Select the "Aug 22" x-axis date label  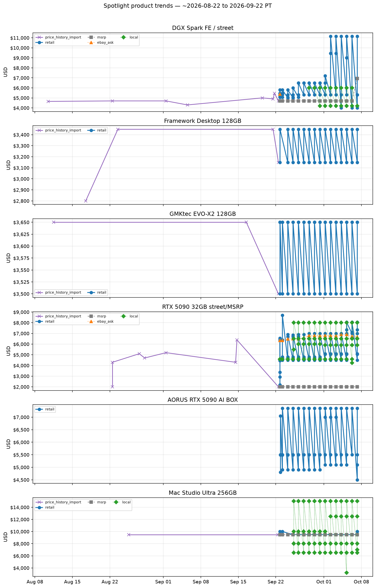tap(110, 582)
